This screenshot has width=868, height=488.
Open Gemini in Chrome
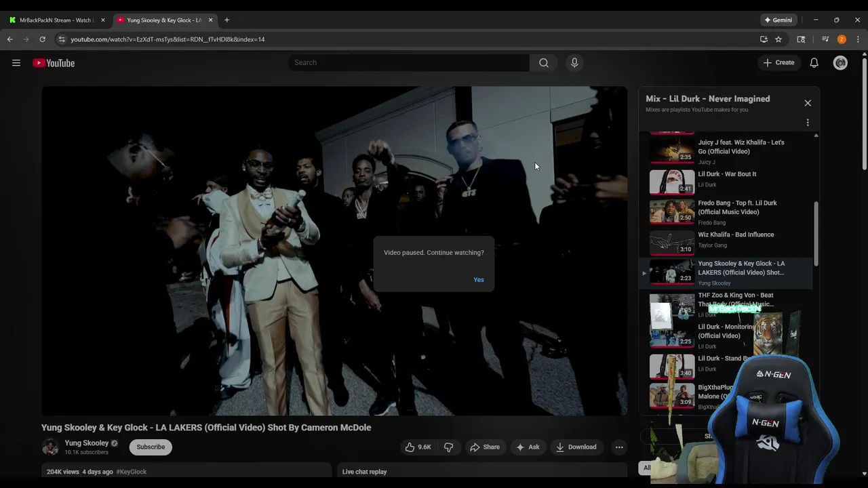778,20
